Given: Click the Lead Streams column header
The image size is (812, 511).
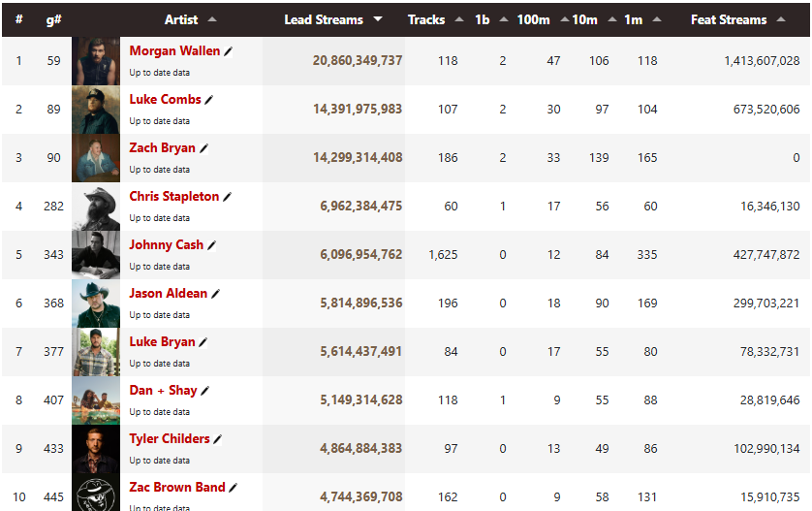Looking at the screenshot, I should [324, 19].
